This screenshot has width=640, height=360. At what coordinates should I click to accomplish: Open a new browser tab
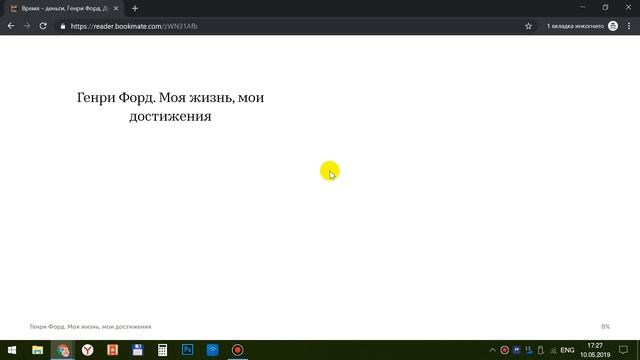[135, 9]
